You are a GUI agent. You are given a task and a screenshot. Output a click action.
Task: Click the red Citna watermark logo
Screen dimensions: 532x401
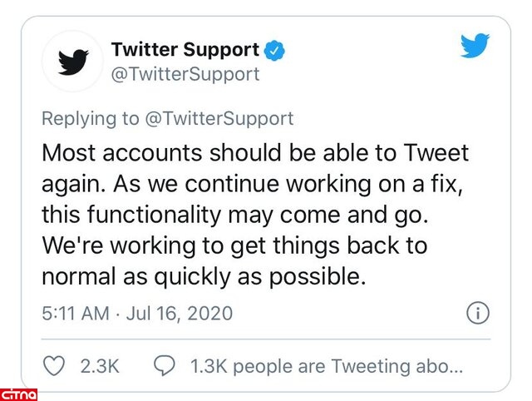pyautogui.click(x=18, y=393)
